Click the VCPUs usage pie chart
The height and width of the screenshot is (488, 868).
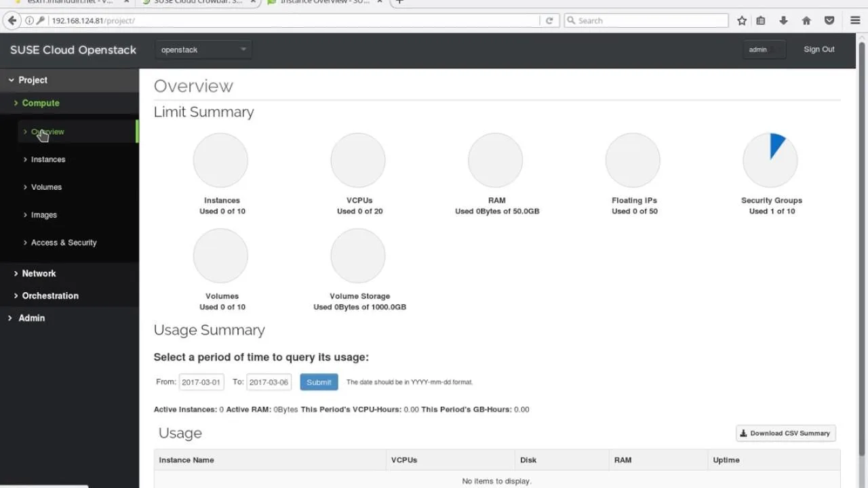tap(358, 160)
